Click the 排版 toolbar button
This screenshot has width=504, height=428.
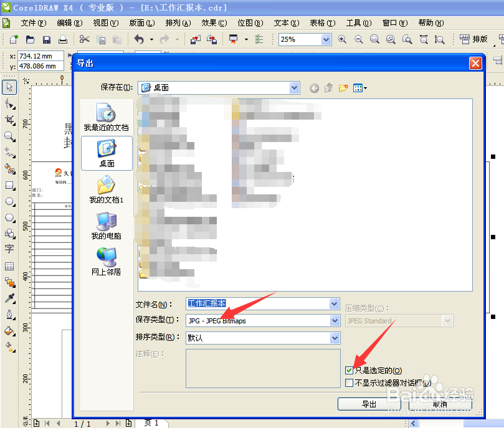[x=473, y=39]
